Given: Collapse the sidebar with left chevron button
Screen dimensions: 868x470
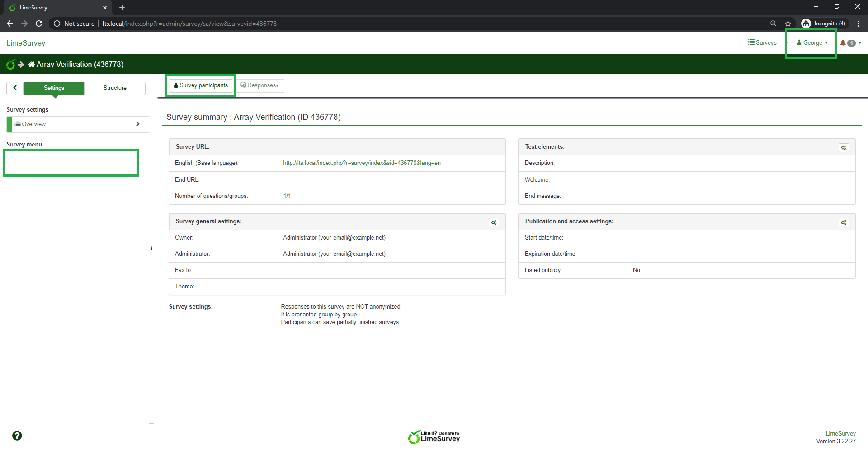Looking at the screenshot, I should coord(15,88).
